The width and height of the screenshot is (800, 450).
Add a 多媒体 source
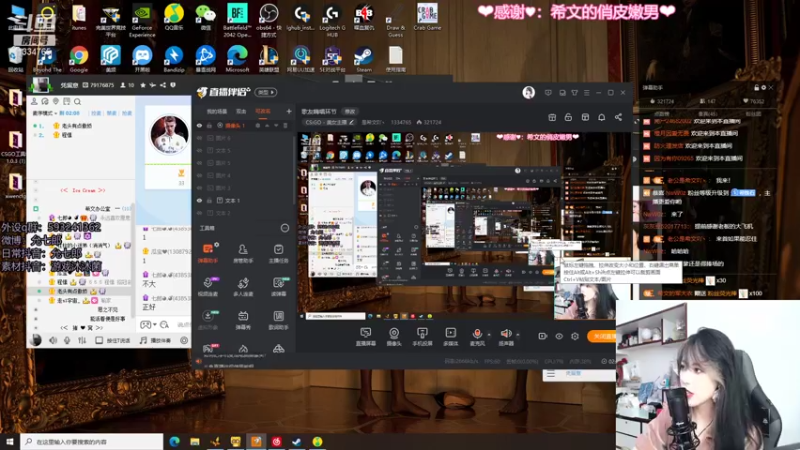click(451, 337)
